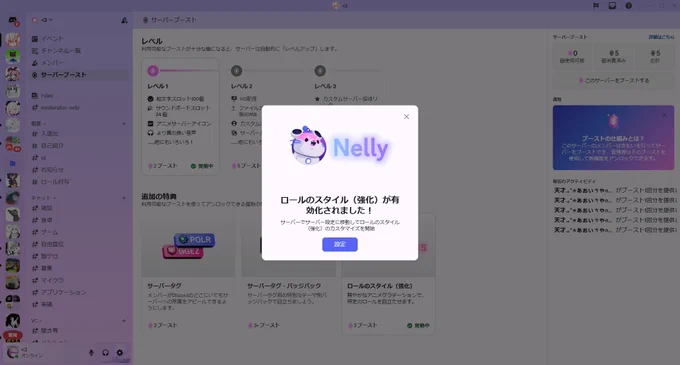Open the 雑談 channel

point(47,208)
